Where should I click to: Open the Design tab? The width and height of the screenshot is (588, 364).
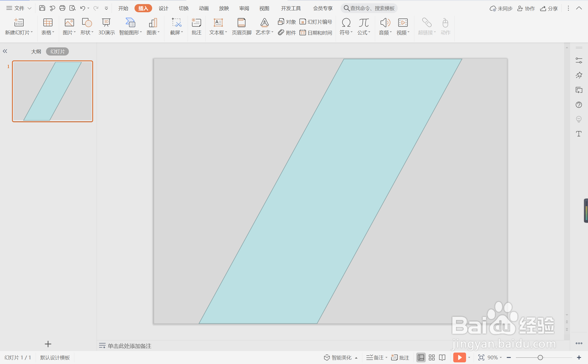[164, 8]
